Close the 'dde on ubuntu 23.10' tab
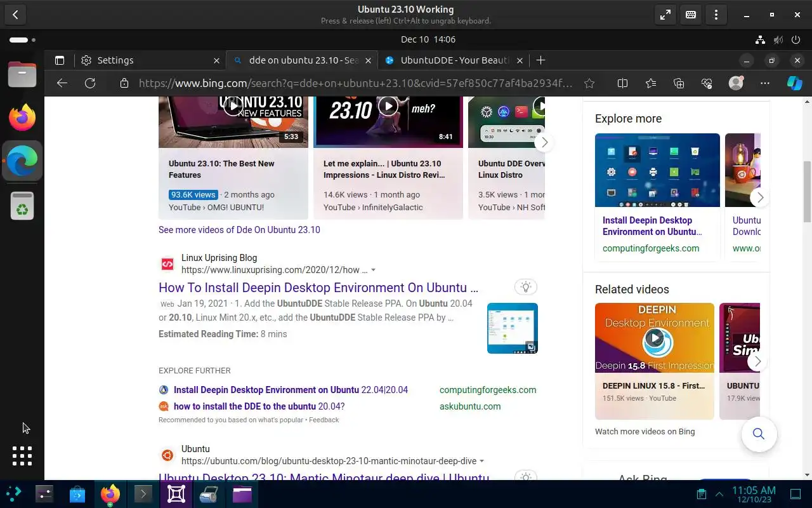Screen dimensions: 812x508 point(369,60)
